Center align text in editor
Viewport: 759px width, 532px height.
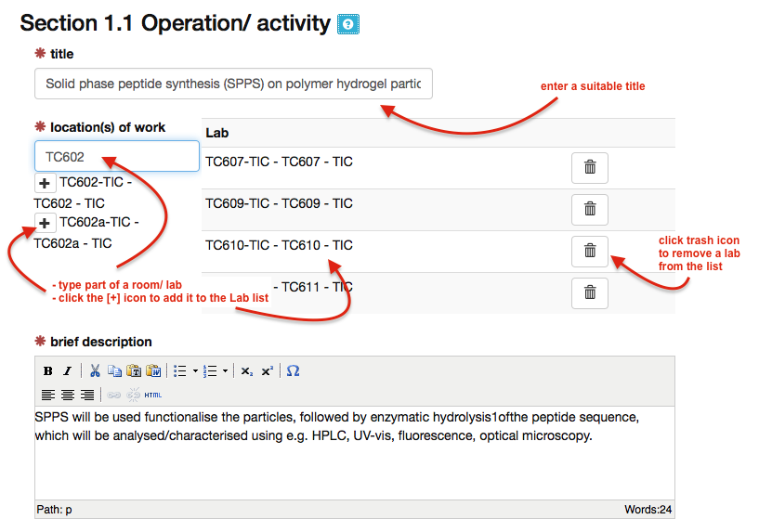69,395
